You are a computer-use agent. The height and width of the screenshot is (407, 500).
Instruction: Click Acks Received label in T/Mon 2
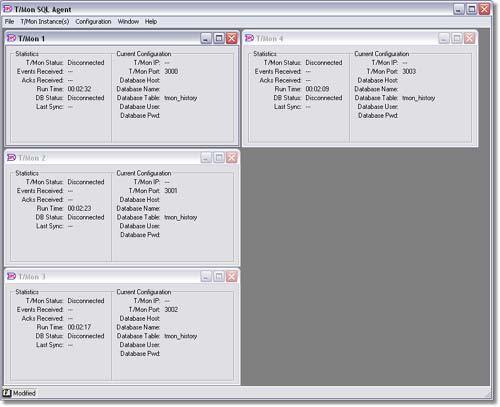[42, 200]
